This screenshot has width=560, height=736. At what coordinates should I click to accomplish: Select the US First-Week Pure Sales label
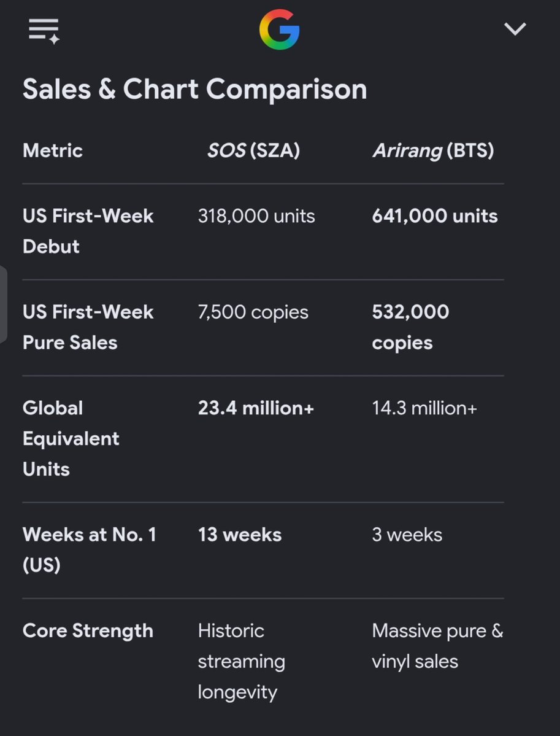pos(88,327)
